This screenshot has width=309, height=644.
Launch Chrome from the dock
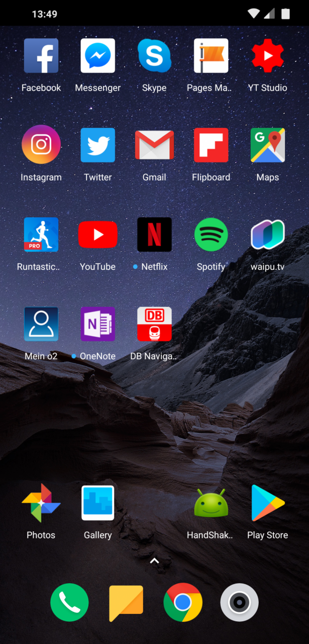pos(183,602)
